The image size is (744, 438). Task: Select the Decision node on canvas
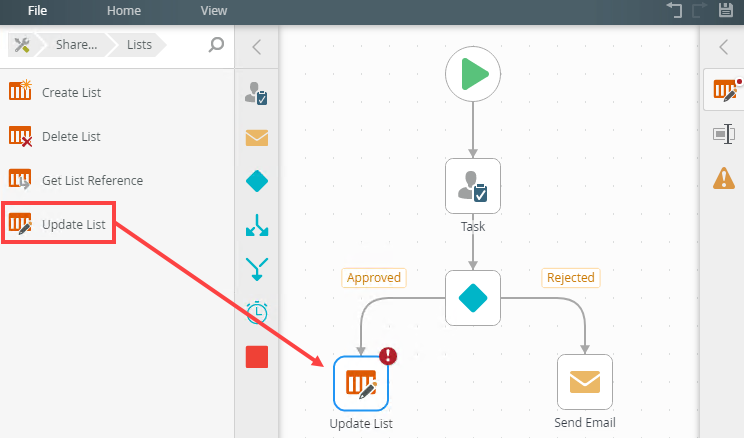tap(473, 298)
